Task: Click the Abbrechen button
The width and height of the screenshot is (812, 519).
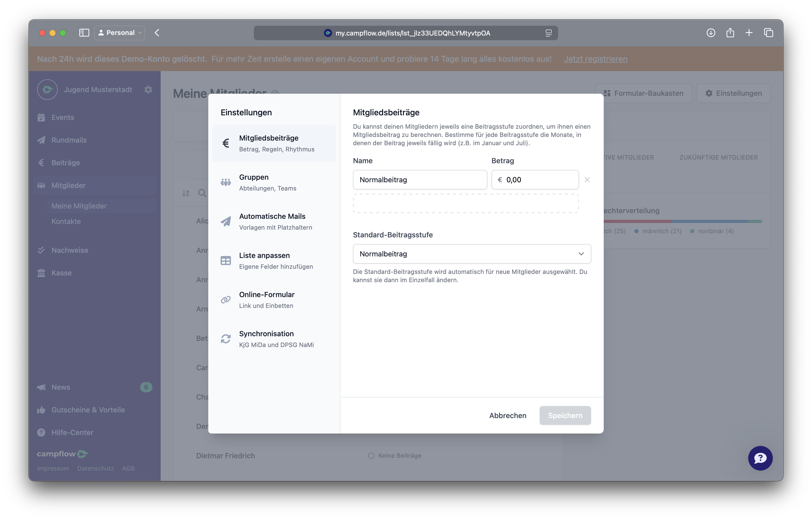Action: coord(507,416)
